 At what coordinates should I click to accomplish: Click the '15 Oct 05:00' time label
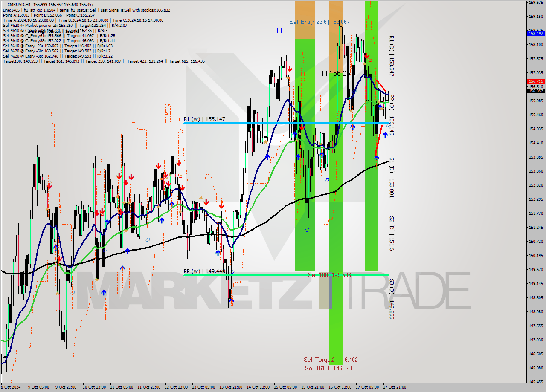pos(285,387)
